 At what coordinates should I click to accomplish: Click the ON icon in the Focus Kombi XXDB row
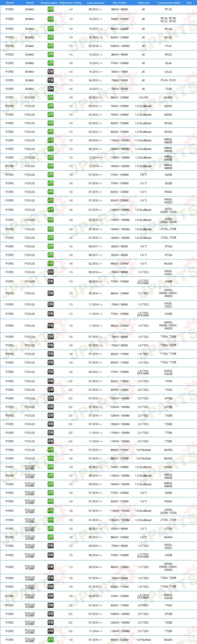(50, 555)
